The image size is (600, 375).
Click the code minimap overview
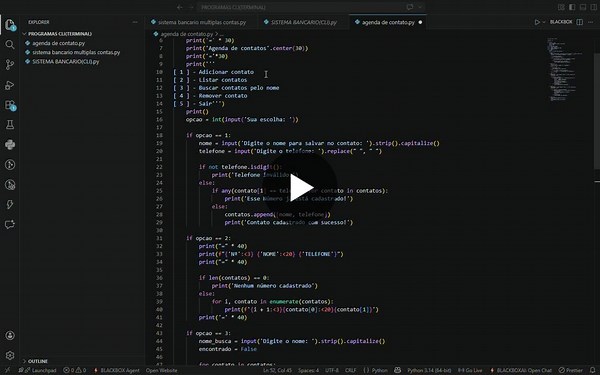coord(564,69)
